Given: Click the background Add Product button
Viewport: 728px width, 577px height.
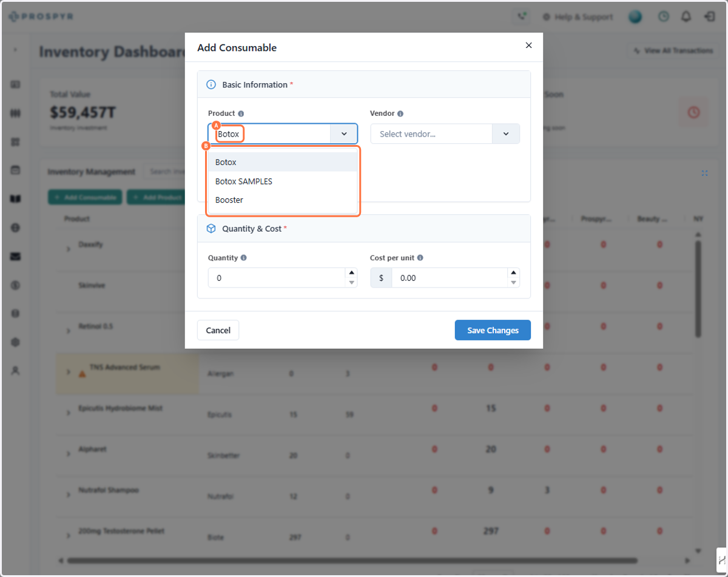Looking at the screenshot, I should click(155, 197).
